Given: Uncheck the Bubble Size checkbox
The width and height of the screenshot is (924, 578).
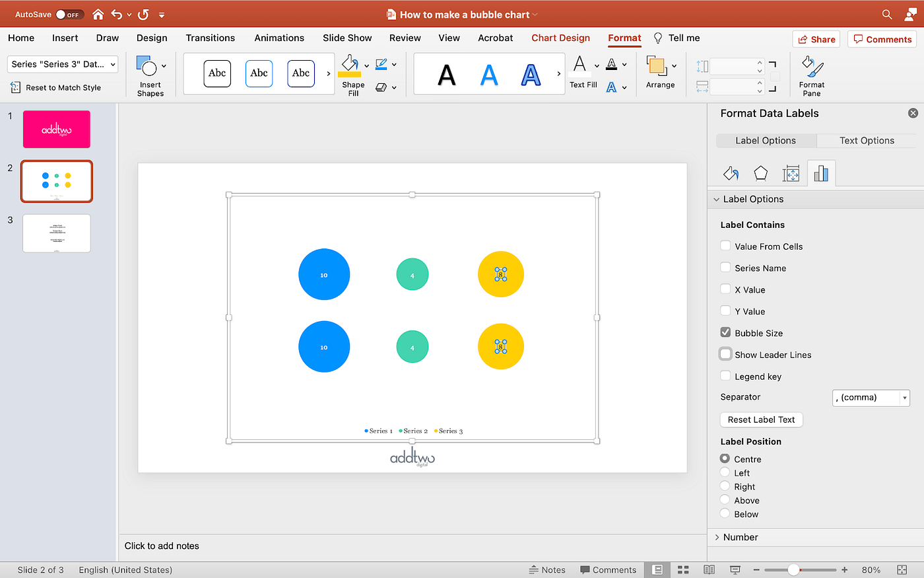Looking at the screenshot, I should coord(725,332).
